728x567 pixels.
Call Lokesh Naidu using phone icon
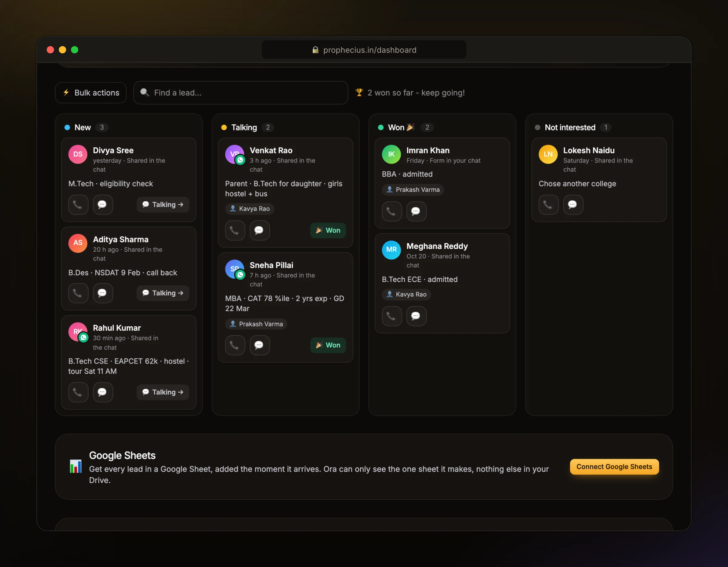tap(548, 205)
